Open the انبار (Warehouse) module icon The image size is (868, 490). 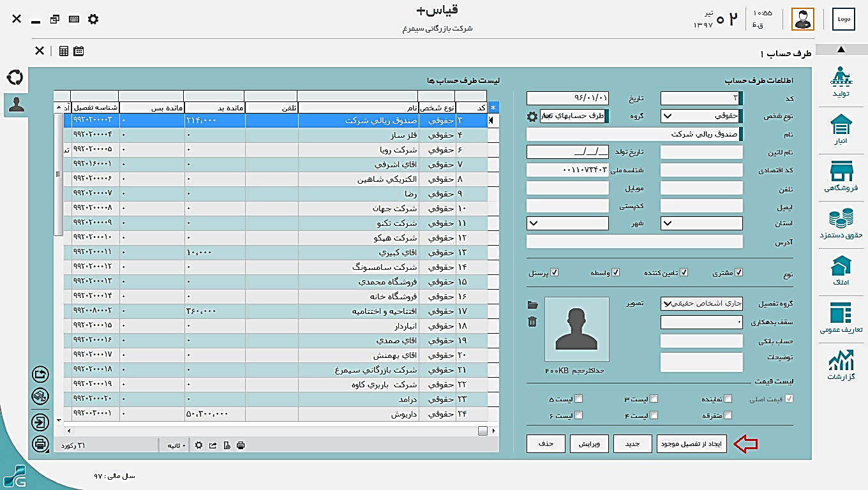(841, 129)
